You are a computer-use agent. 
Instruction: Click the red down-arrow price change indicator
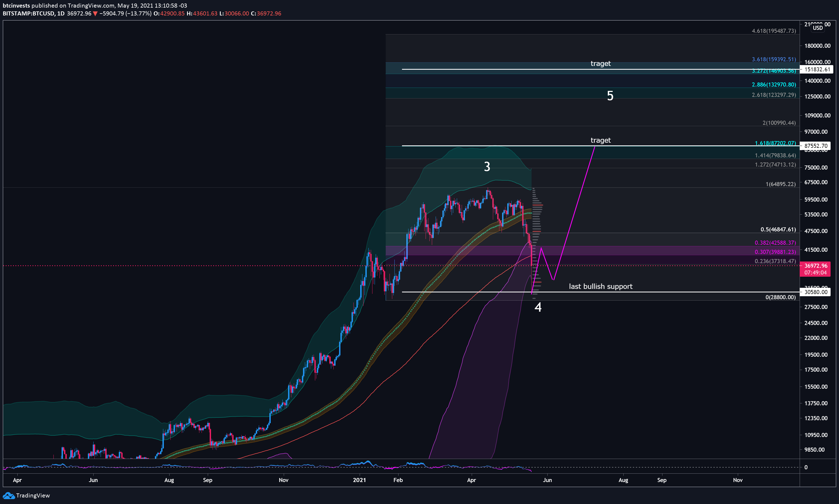click(95, 14)
